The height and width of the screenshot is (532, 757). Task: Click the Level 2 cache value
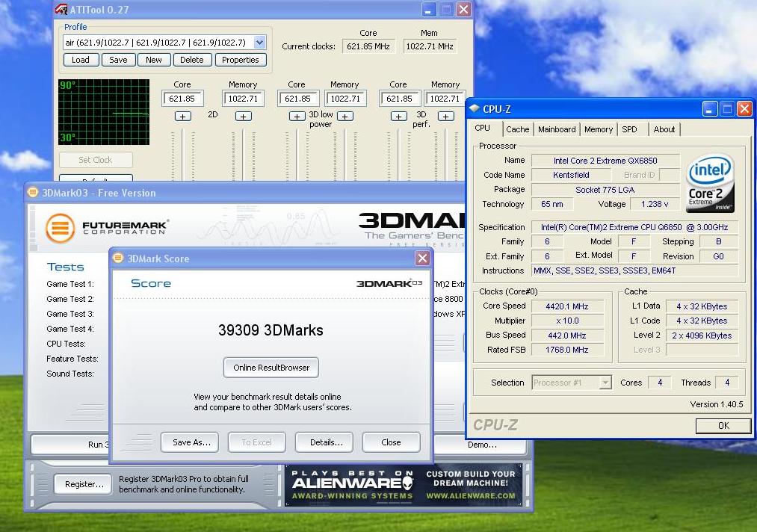(702, 335)
